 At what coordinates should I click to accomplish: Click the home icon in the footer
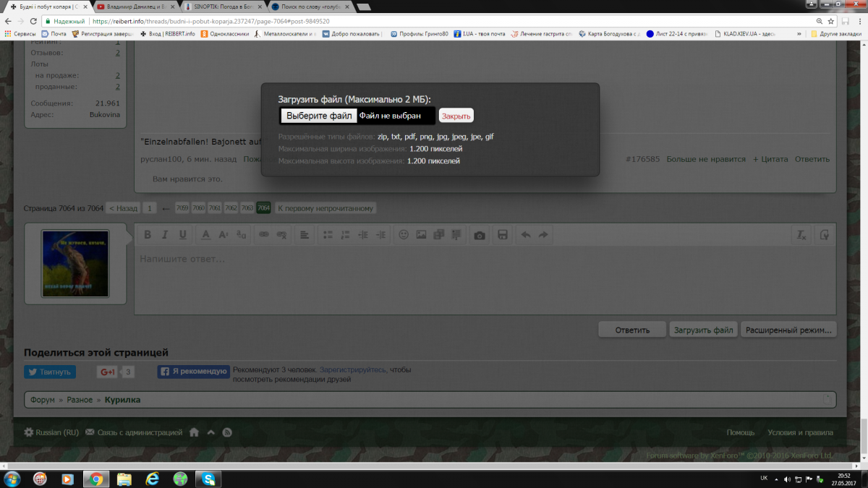click(x=194, y=432)
